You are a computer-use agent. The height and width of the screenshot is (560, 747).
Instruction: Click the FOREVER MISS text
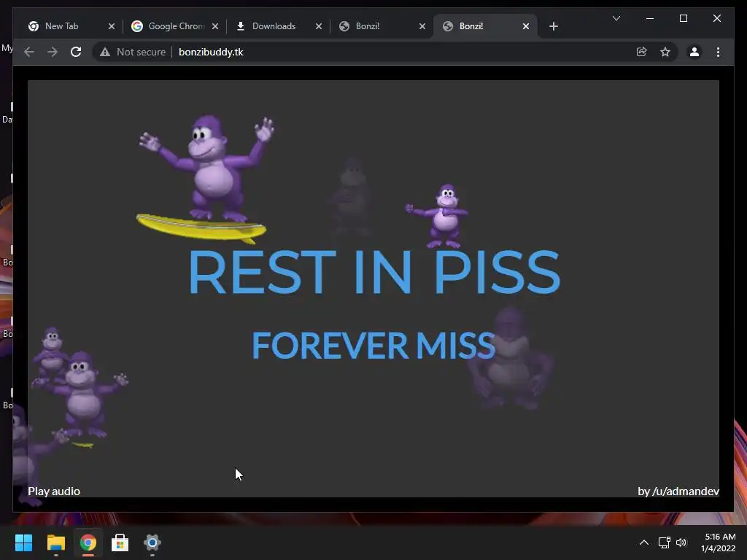(373, 345)
